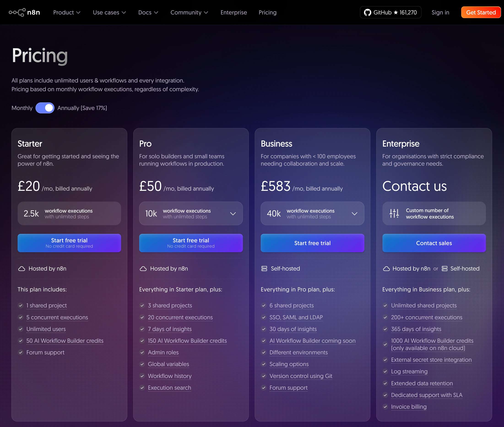Click the Self-hosted icon on the Business plan
This screenshot has height=427, width=504.
coord(264,268)
